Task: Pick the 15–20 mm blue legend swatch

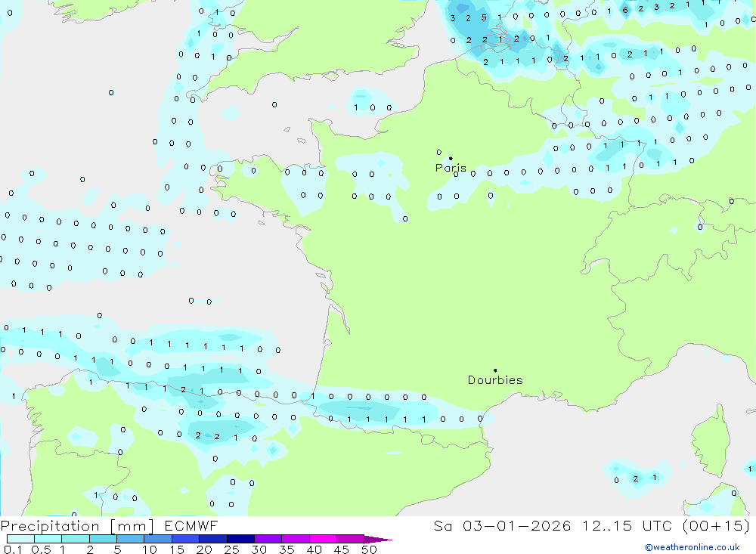Action: [185, 539]
